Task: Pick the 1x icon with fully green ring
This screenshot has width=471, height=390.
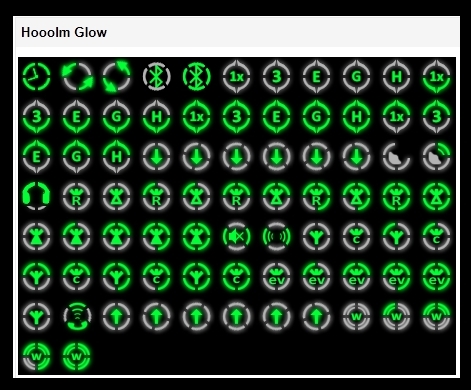Action: (x=197, y=117)
